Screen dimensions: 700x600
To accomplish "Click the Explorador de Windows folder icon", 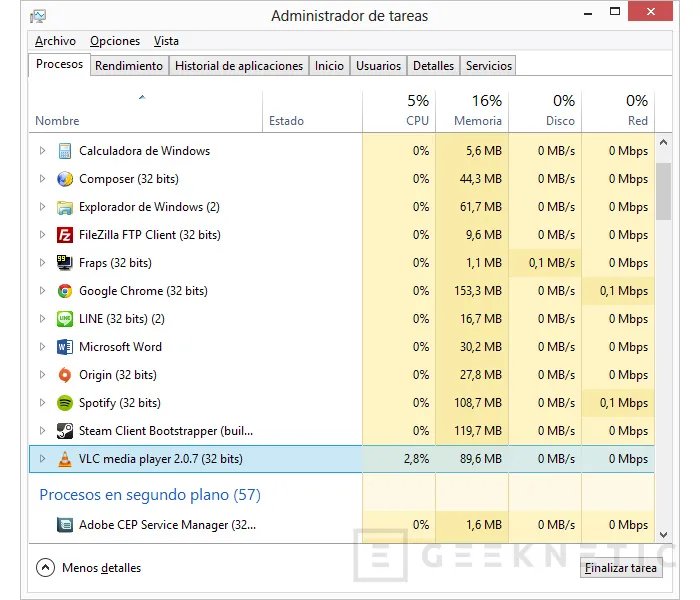I will [x=65, y=207].
